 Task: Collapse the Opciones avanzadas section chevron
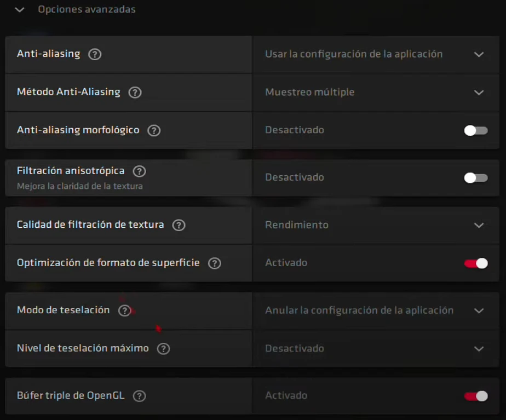pos(20,10)
